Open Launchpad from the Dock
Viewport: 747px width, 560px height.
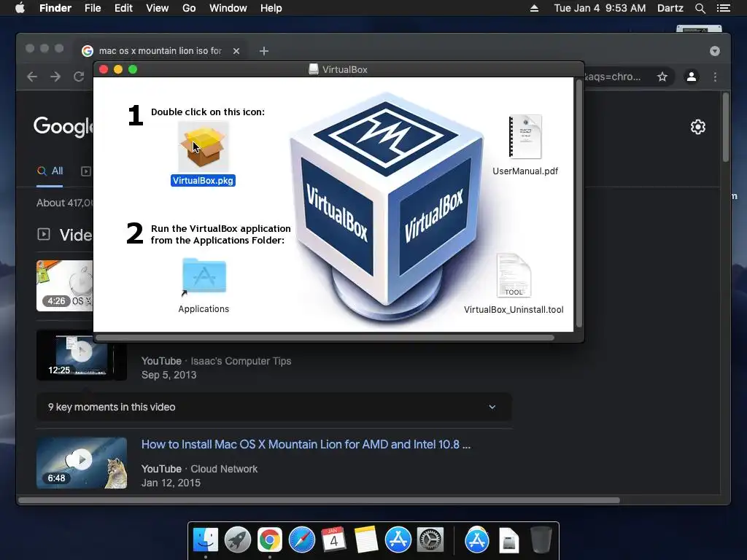click(238, 540)
